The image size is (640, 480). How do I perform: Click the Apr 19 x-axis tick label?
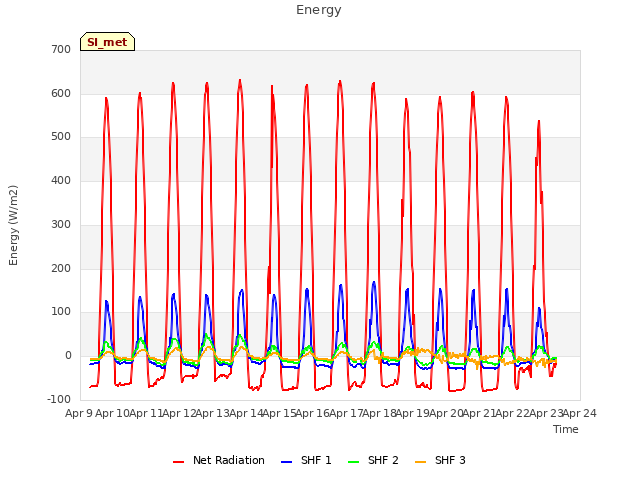point(412,413)
